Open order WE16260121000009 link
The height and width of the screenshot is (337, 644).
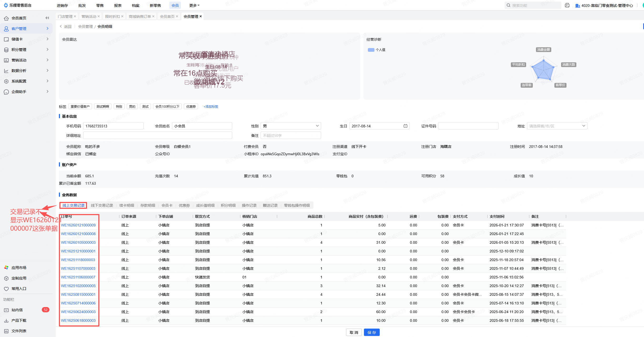click(x=78, y=225)
